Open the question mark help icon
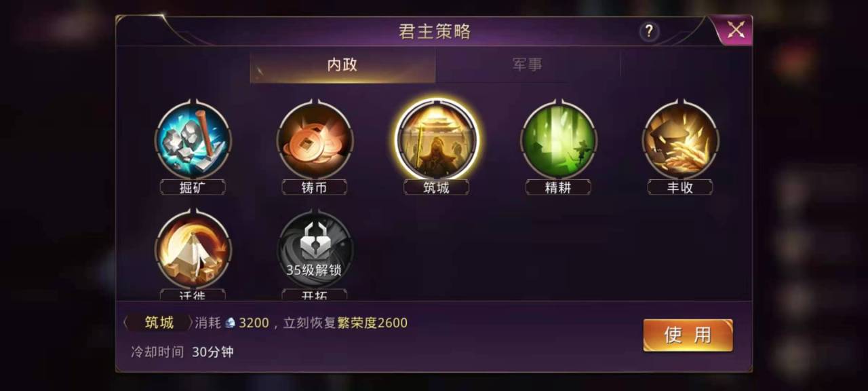The width and height of the screenshot is (868, 391). coord(649,31)
